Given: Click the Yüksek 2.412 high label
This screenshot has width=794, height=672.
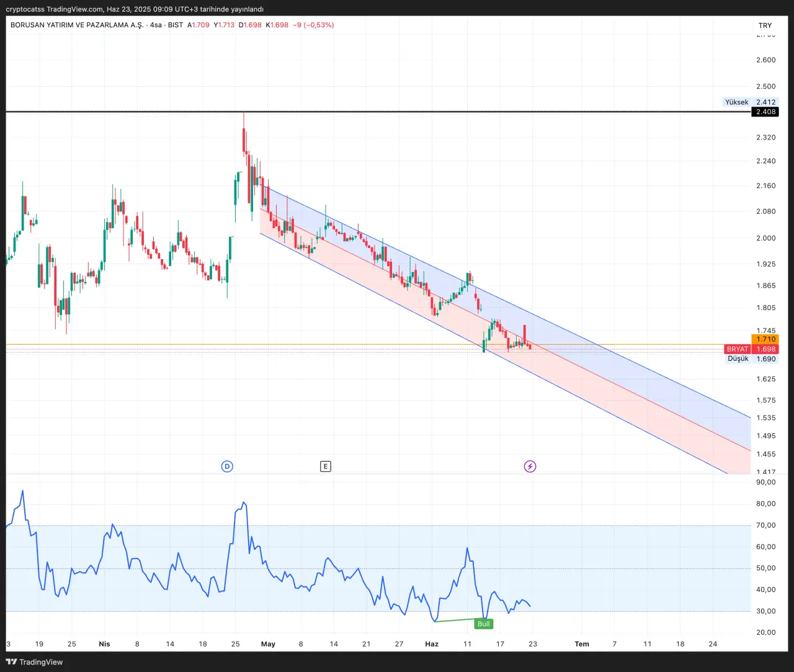Looking at the screenshot, I should [750, 102].
